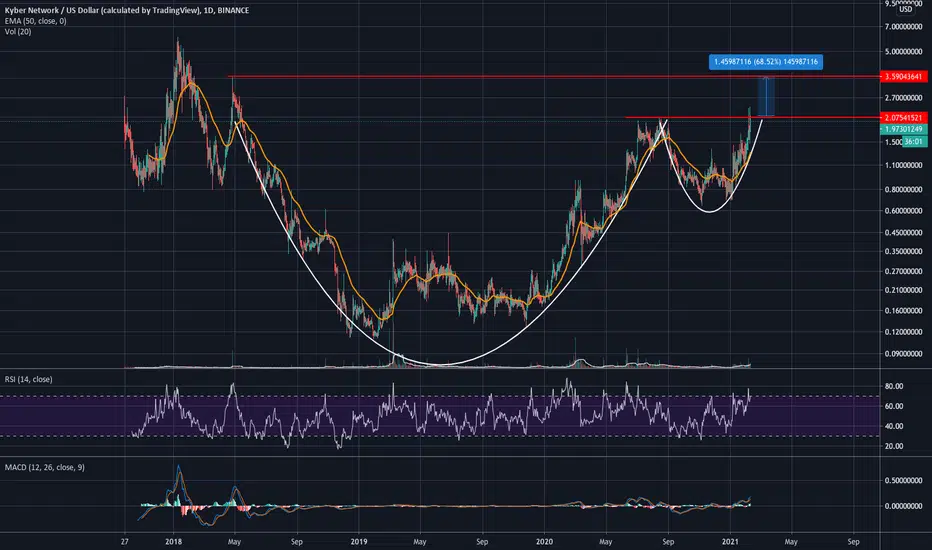Click the RSI 40.00 scale value
Viewport: 932px width, 550px height.
pyautogui.click(x=894, y=426)
